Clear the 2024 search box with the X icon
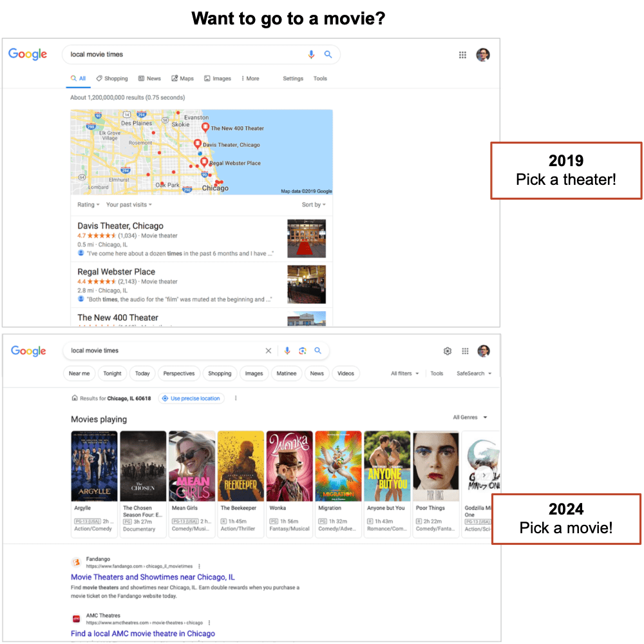The height and width of the screenshot is (644, 644). 268,350
